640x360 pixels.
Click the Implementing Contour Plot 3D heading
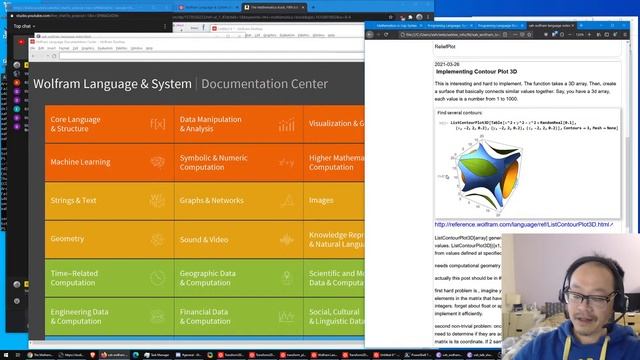click(476, 71)
